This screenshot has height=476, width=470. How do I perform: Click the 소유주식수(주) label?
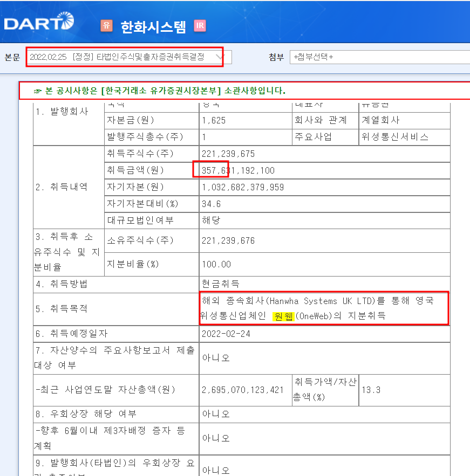click(x=140, y=241)
